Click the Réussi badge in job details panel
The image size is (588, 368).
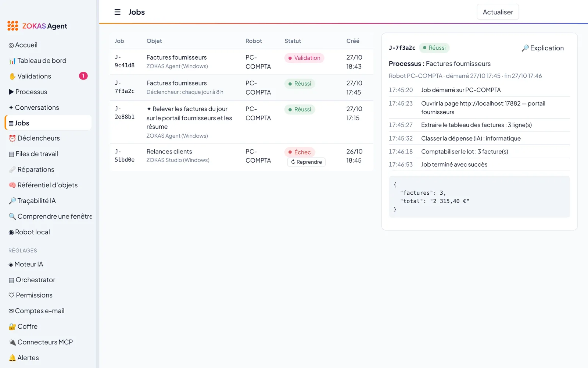point(434,48)
